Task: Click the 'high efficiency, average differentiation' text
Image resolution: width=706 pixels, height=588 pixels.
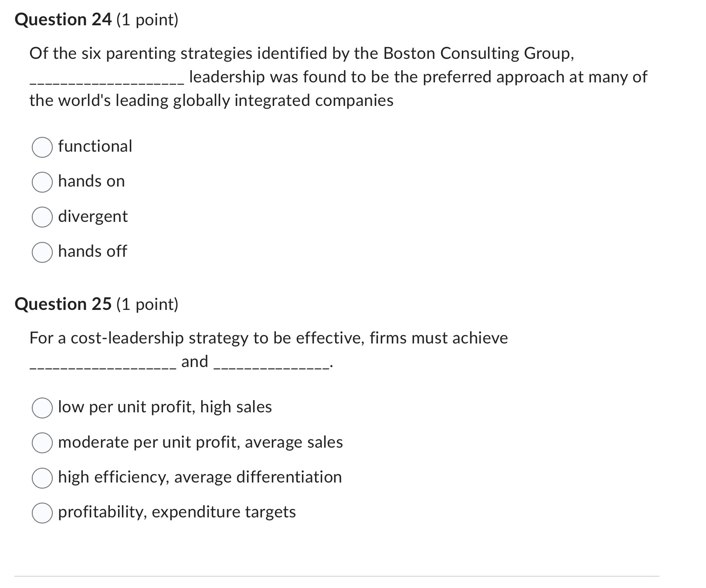Action: [x=199, y=477]
